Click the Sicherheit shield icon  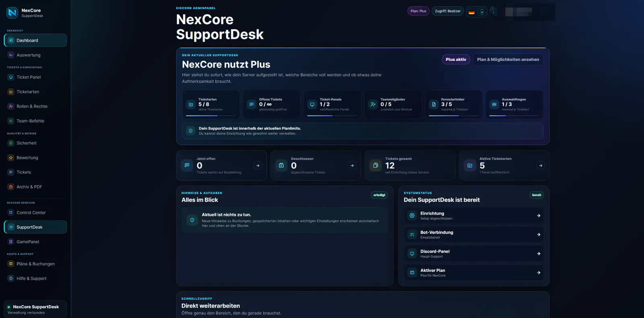[11, 143]
